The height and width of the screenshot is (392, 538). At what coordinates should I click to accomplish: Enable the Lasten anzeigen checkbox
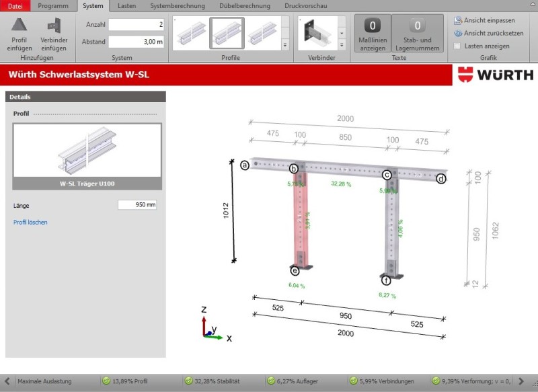458,46
